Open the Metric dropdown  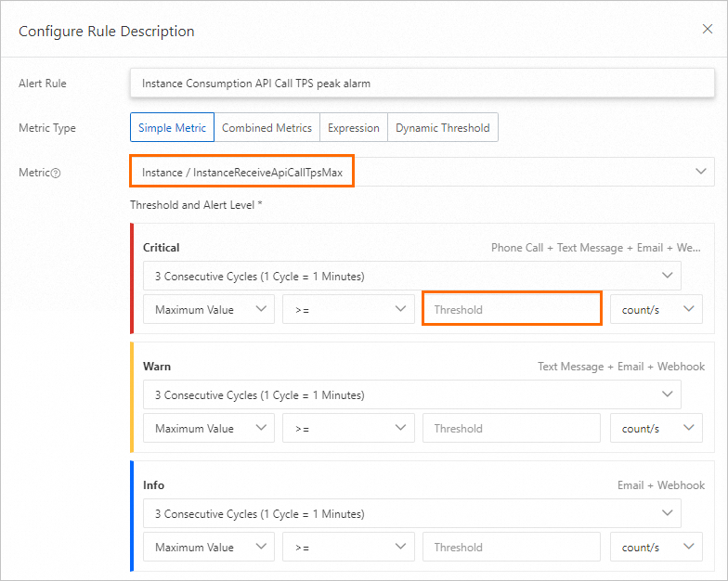tap(422, 172)
